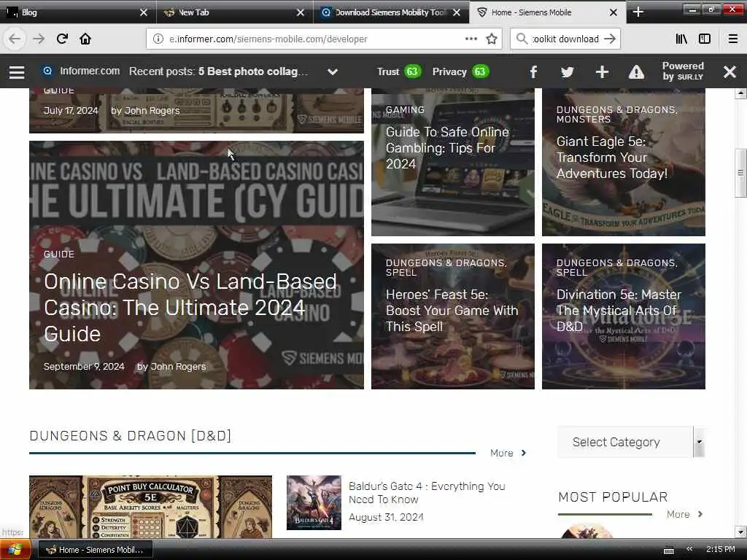This screenshot has width=747, height=560.
Task: Click the plus share icon
Action: [x=602, y=72]
